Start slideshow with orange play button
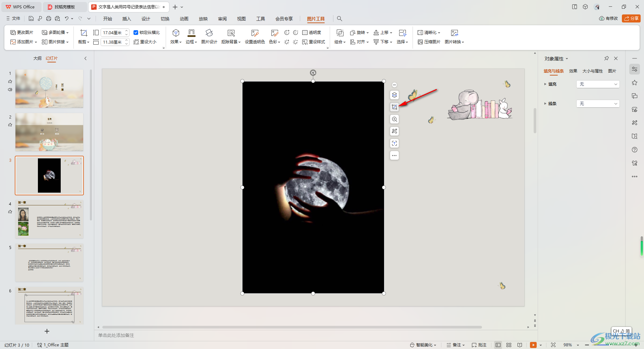 coord(533,345)
